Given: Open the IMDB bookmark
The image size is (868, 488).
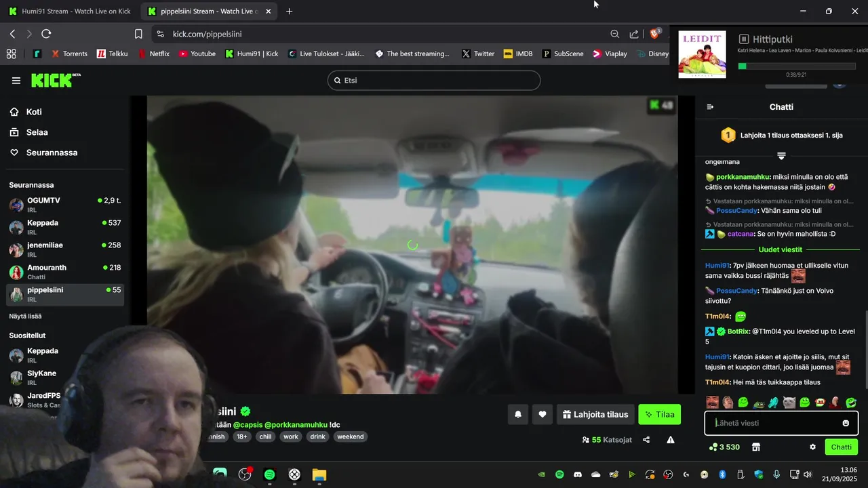Looking at the screenshot, I should click(x=518, y=54).
